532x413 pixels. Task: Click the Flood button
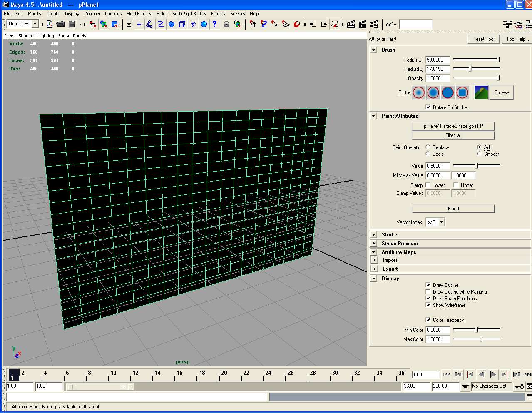coord(453,209)
